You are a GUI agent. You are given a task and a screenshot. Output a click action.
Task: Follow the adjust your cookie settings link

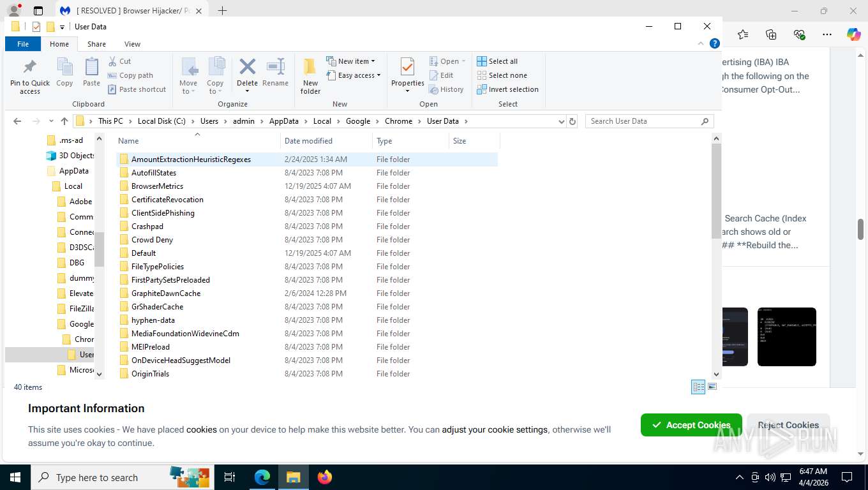point(495,429)
